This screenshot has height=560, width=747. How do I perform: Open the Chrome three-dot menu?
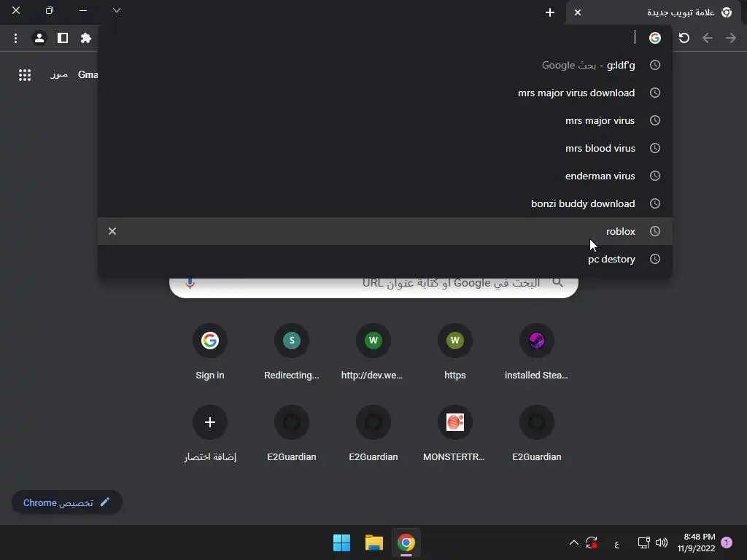pyautogui.click(x=16, y=38)
